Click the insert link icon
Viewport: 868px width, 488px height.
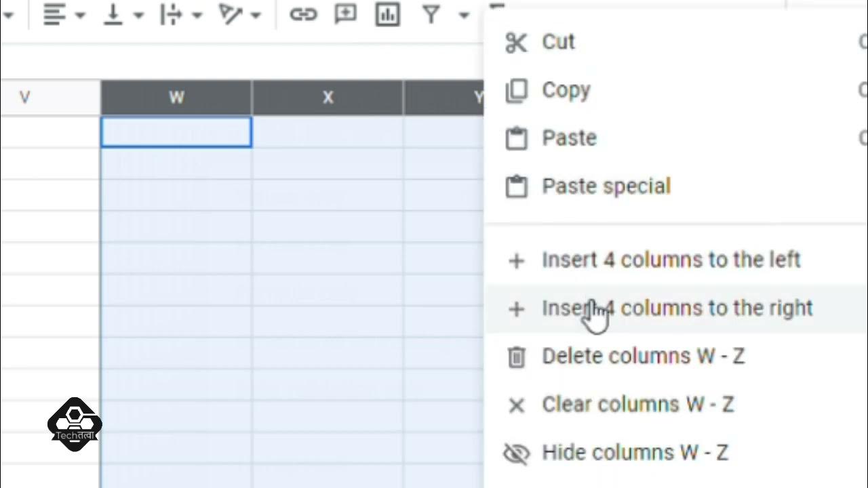click(303, 14)
